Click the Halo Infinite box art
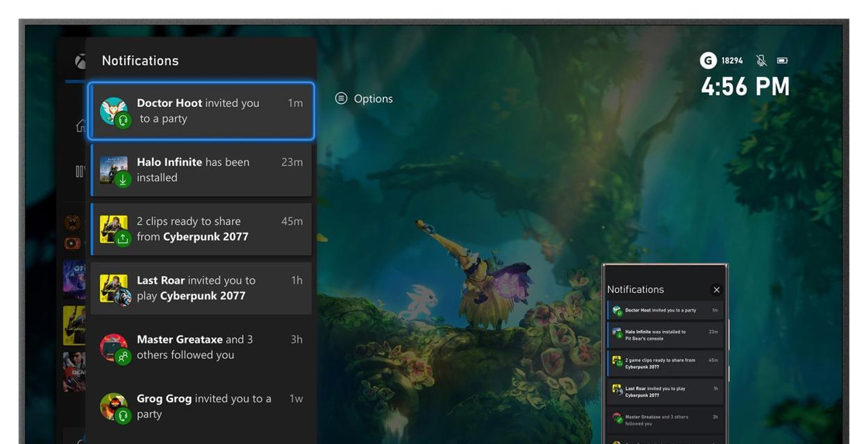The image size is (868, 444). tap(113, 169)
